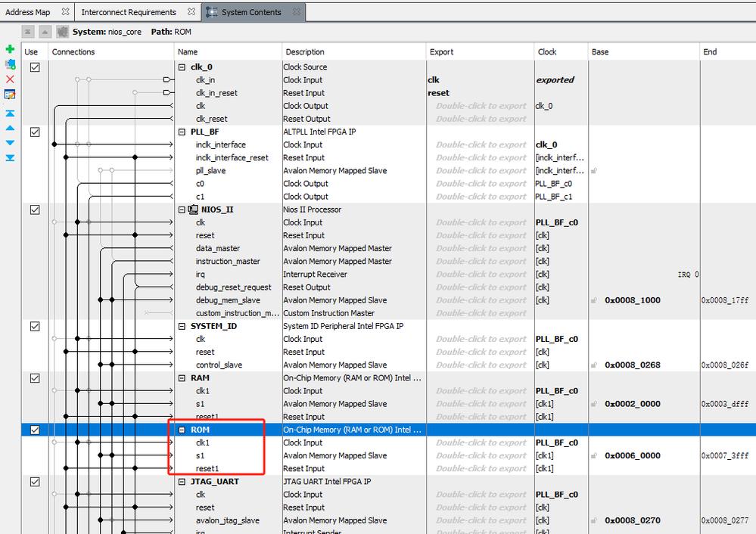
Task: Collapse the NIOS_II component tree
Action: tap(182, 210)
